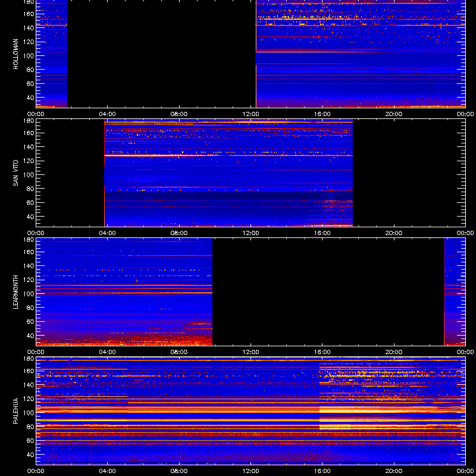Screen dimensions: 476x476
Task: Click Learmonth axis 100 frequency label
Action: coord(29,294)
